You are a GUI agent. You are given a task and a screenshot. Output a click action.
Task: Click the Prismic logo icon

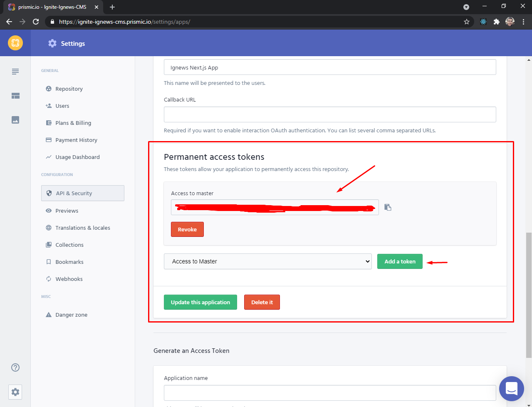(15, 43)
